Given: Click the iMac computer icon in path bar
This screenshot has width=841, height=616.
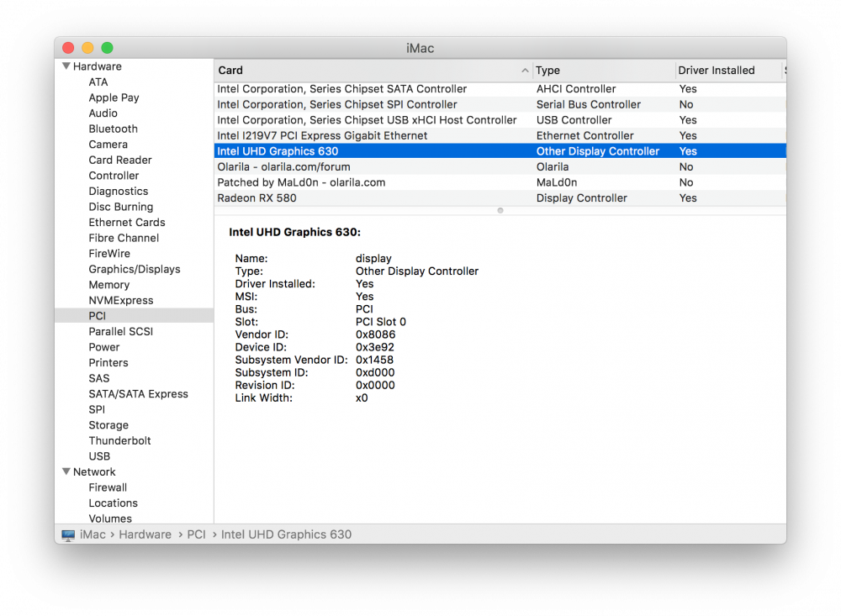Looking at the screenshot, I should 68,534.
